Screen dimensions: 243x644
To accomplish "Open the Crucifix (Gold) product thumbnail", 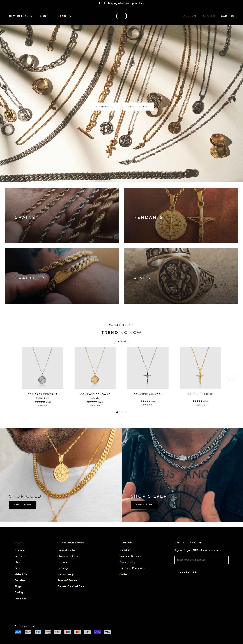I will [x=200, y=368].
